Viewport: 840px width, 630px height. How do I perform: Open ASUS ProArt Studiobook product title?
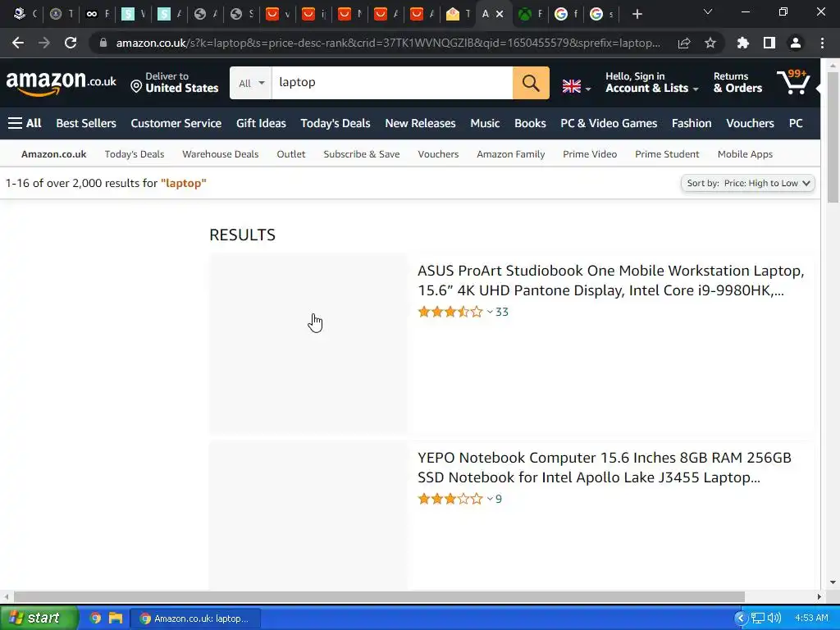click(610, 281)
